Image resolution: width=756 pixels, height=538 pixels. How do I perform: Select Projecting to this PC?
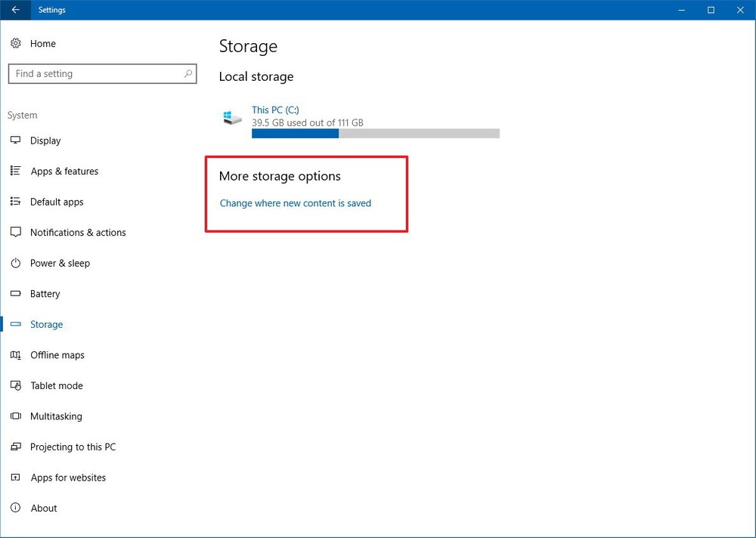[x=73, y=447]
